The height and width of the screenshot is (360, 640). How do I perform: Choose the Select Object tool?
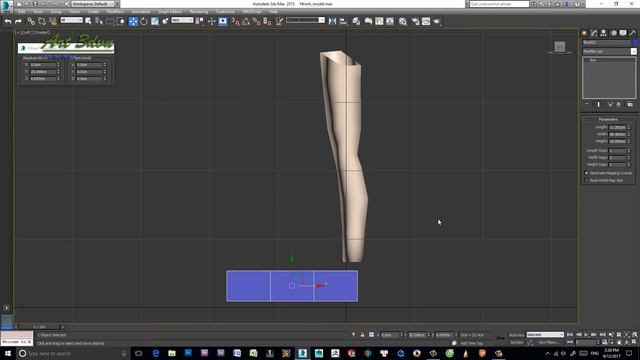(x=88, y=21)
